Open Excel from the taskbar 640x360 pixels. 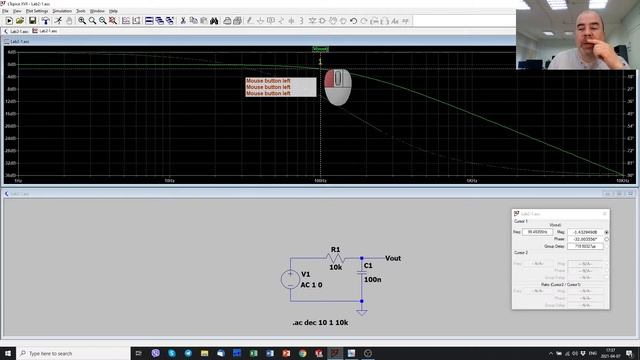[x=253, y=353]
